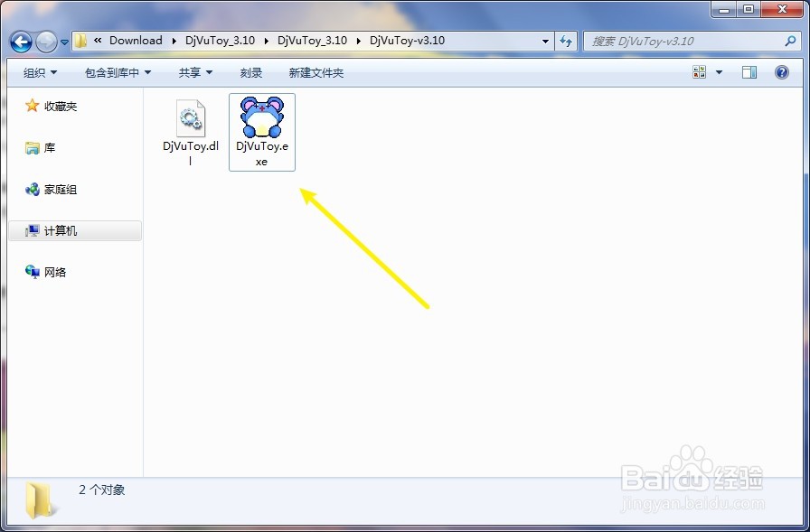Open recent locations dropdown beside Forward

coord(64,42)
